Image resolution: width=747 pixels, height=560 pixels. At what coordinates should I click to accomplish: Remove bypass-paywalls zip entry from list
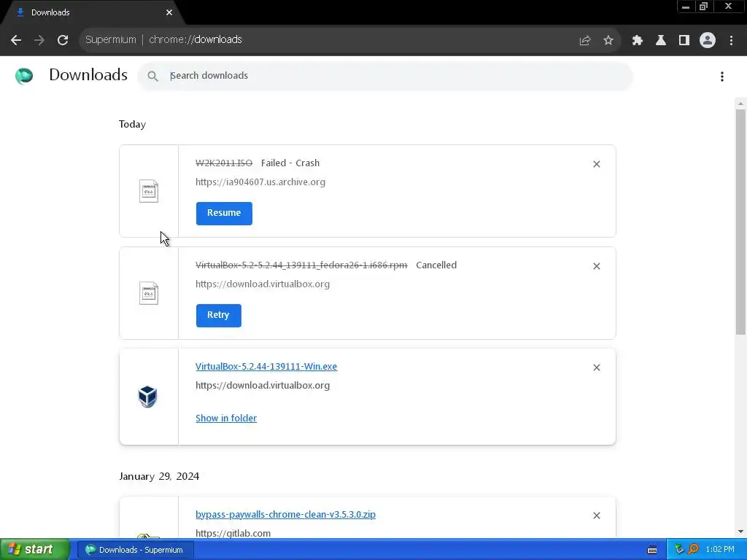tap(597, 516)
